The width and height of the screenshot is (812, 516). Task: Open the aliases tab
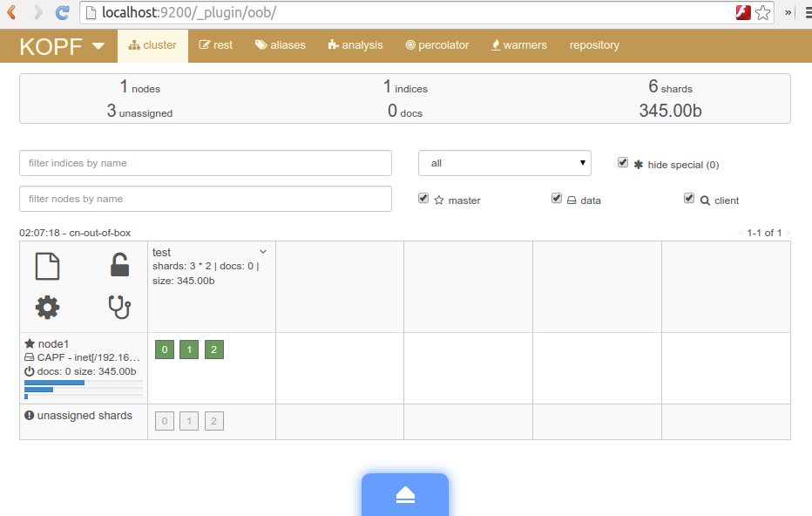(281, 45)
